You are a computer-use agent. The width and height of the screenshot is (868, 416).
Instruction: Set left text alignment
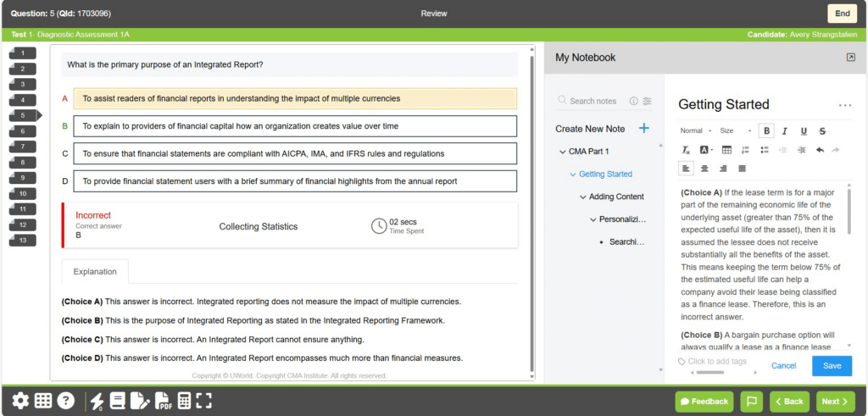686,168
